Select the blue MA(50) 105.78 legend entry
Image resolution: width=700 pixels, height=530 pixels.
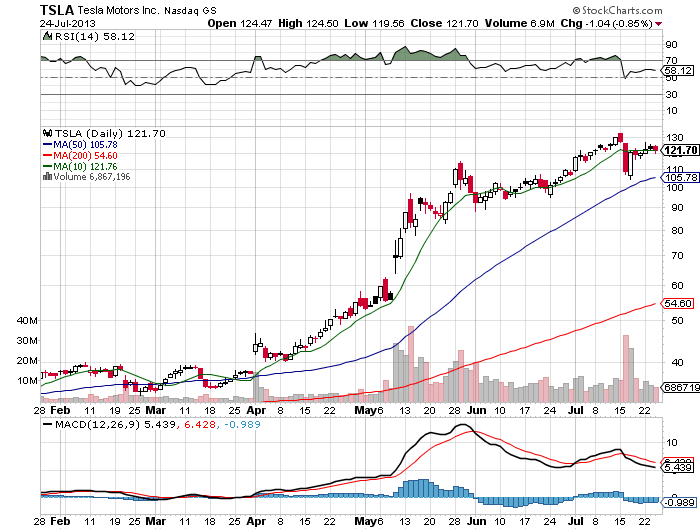80,145
